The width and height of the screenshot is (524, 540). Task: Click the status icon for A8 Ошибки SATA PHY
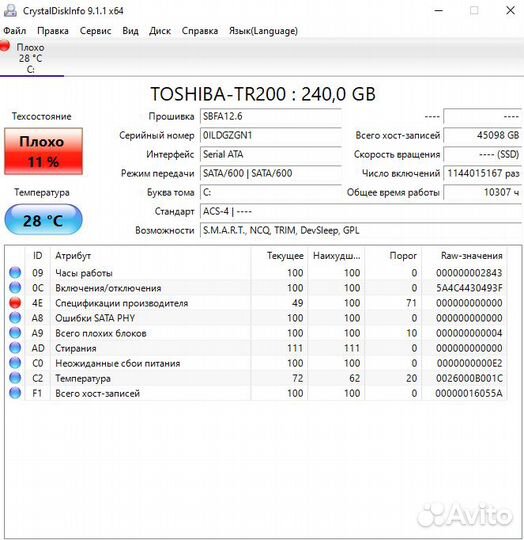click(15, 318)
